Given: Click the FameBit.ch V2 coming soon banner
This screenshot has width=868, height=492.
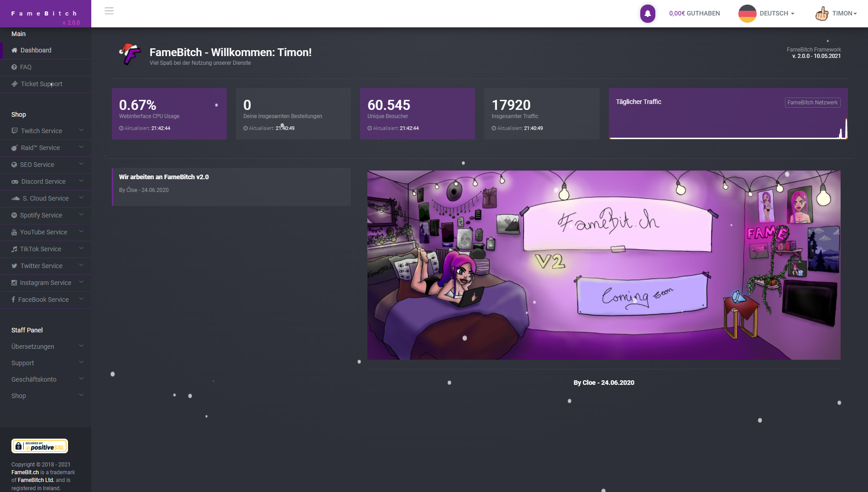Looking at the screenshot, I should pyautogui.click(x=604, y=265).
